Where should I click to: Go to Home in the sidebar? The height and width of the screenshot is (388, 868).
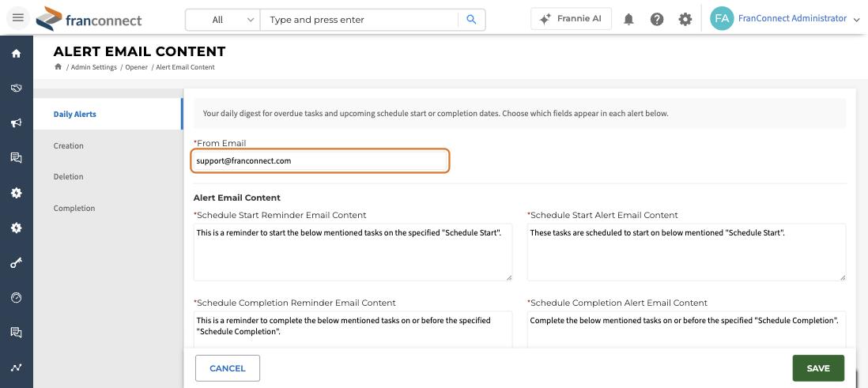(x=16, y=53)
